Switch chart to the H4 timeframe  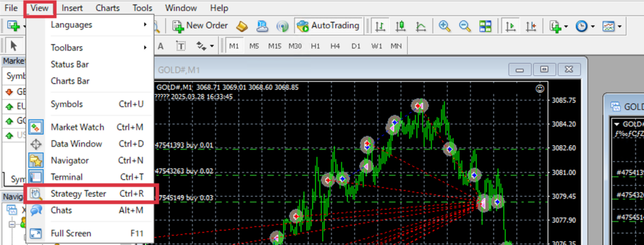pyautogui.click(x=335, y=46)
